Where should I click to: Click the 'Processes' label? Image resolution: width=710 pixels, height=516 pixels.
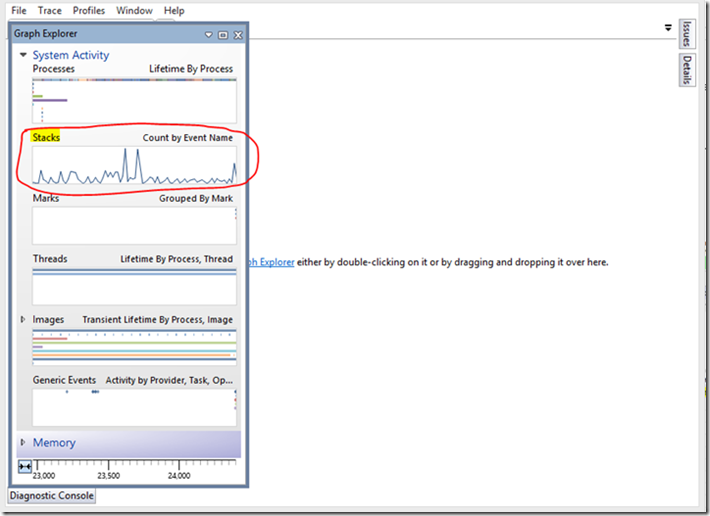point(53,69)
